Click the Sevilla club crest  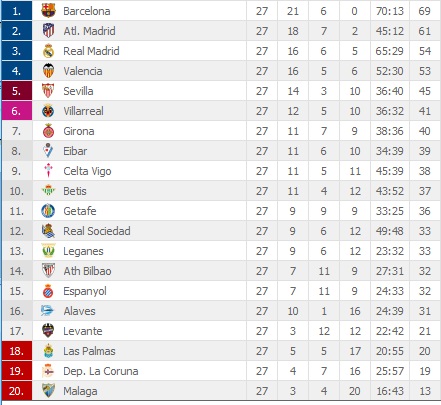point(48,91)
